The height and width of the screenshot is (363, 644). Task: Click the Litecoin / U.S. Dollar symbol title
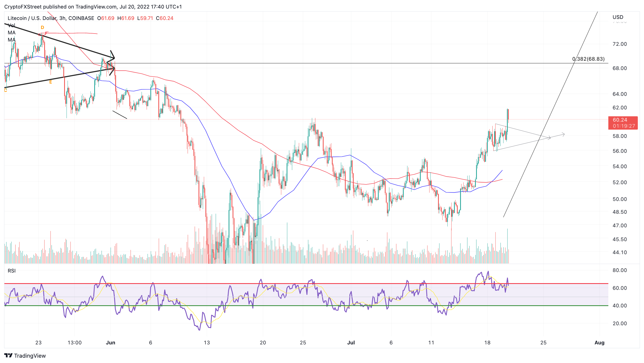coord(32,18)
